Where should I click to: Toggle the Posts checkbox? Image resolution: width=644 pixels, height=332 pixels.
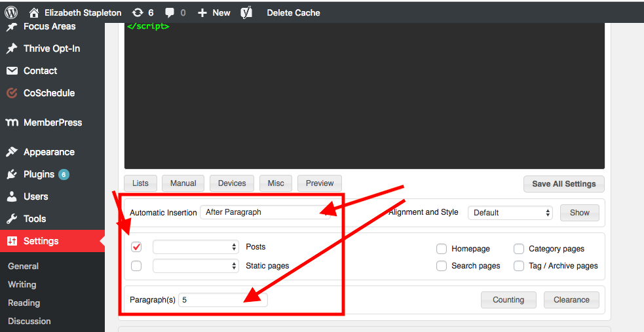point(136,247)
